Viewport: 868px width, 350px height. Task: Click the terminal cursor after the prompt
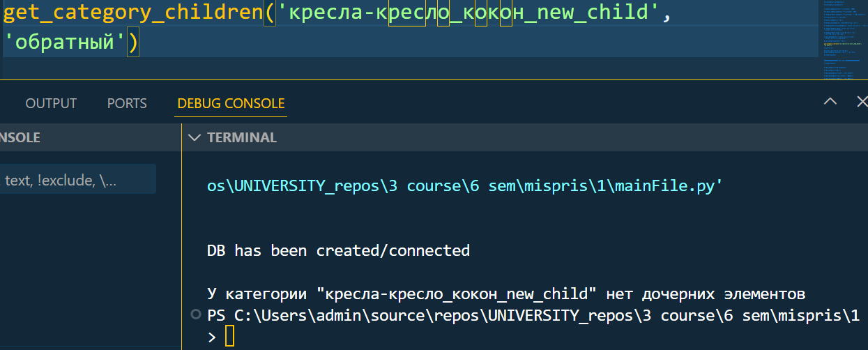229,337
